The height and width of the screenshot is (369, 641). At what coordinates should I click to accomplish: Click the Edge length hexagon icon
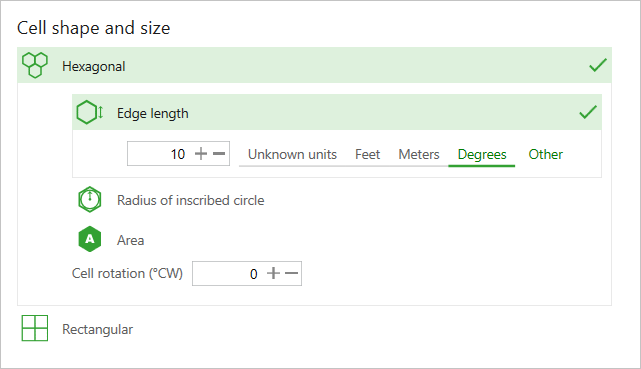(90, 112)
